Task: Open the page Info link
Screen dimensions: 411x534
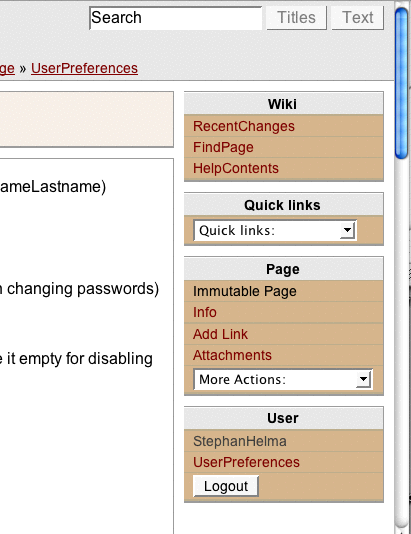Action: (205, 312)
